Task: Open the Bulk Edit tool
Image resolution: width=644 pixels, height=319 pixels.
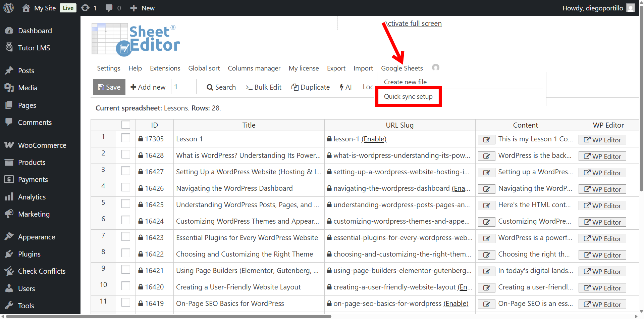Action: 264,87
